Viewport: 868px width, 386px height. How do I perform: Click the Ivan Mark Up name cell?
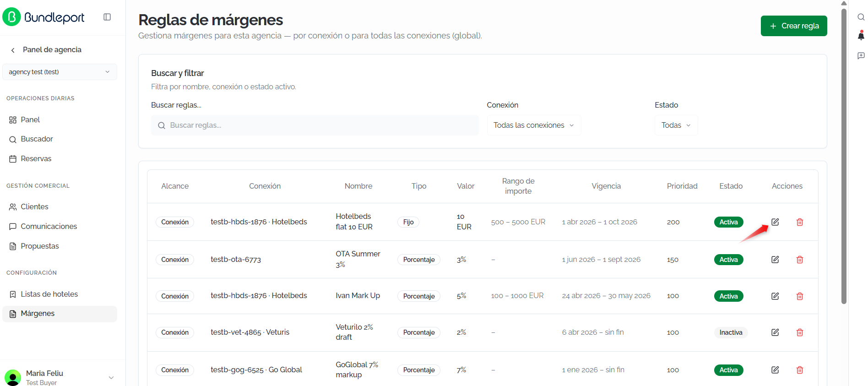coord(358,296)
